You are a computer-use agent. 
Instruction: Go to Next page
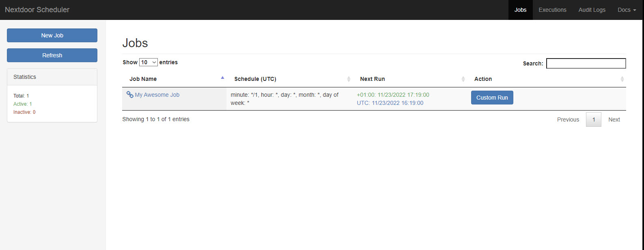tap(614, 120)
